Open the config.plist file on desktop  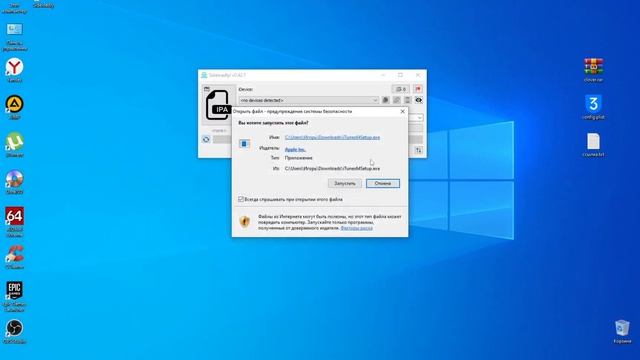point(593,107)
